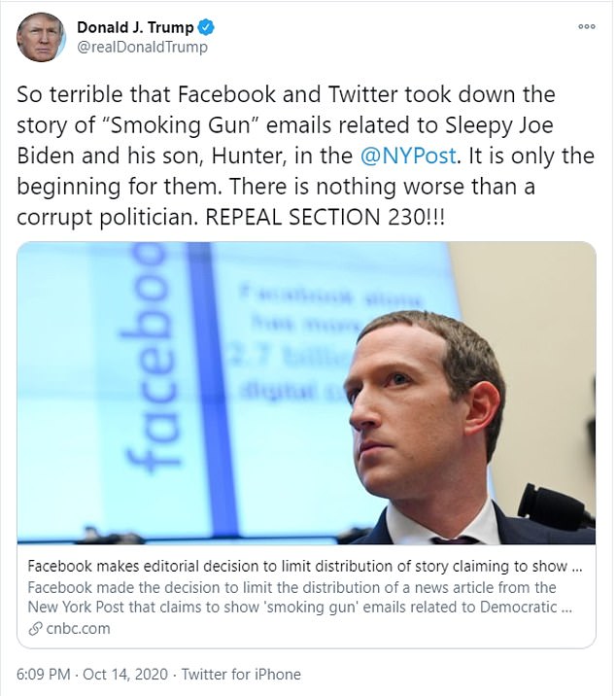This screenshot has height=696, width=616.
Task: Click the Twitter for iPhone source label
Action: coord(241,674)
